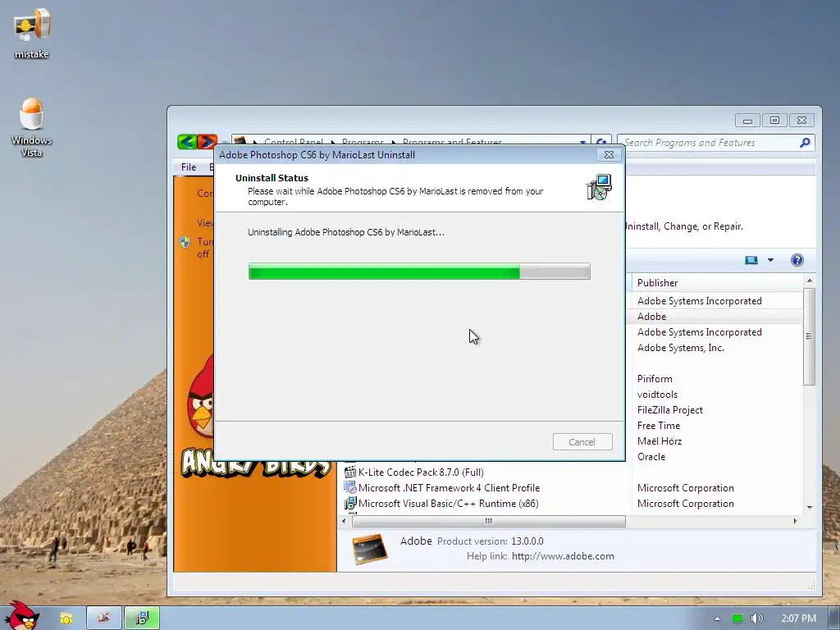Click the horizontal scrollbar thumb

point(488,521)
